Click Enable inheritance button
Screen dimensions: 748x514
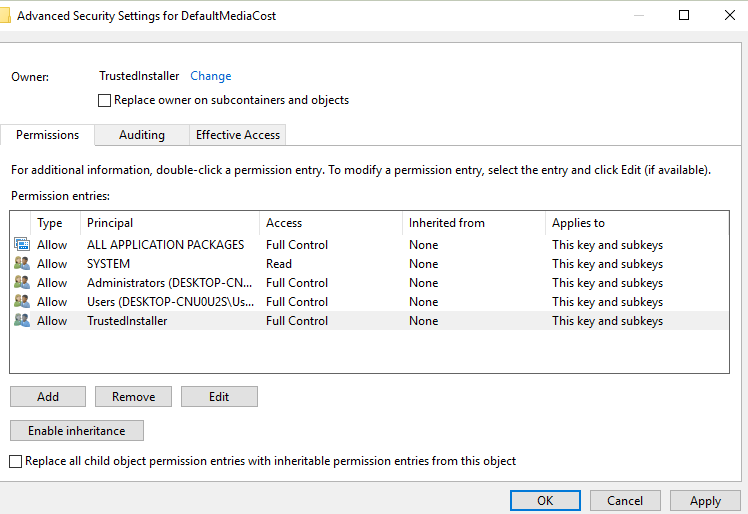(x=76, y=431)
